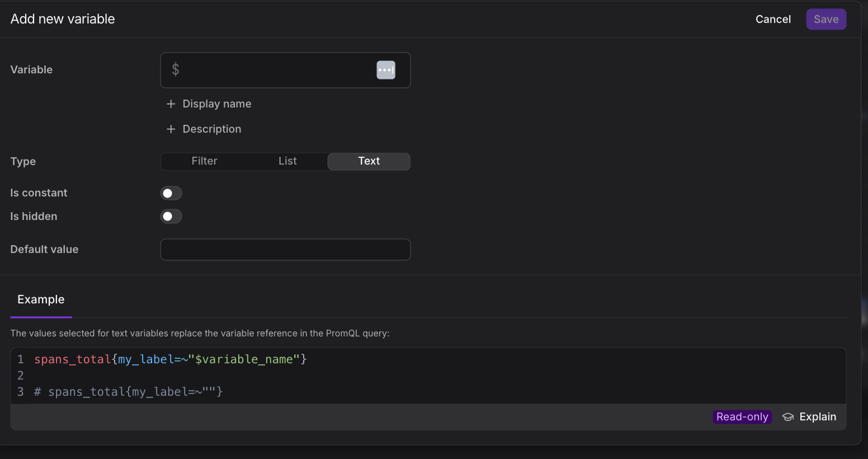
Task: Click line number 2 in code editor
Action: click(x=21, y=376)
